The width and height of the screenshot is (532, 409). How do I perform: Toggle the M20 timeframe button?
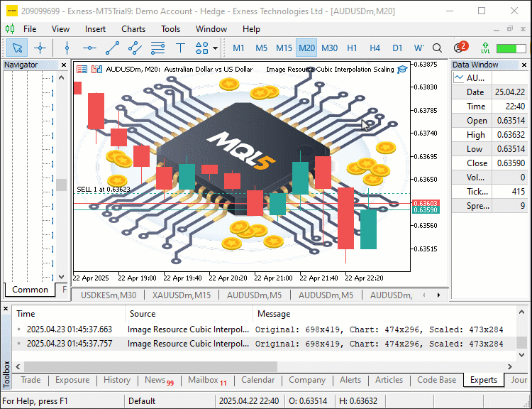pyautogui.click(x=306, y=48)
